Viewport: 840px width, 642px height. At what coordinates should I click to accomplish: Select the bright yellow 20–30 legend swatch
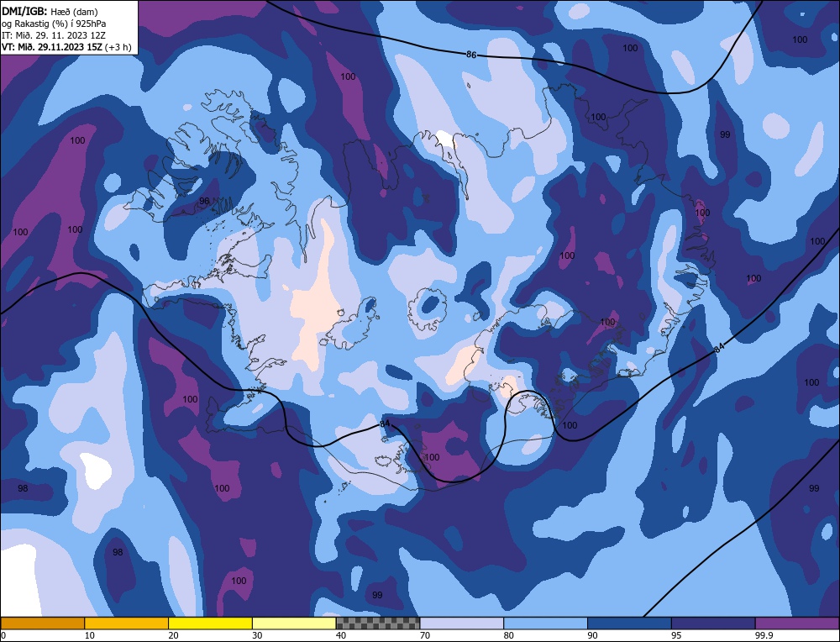[x=210, y=624]
